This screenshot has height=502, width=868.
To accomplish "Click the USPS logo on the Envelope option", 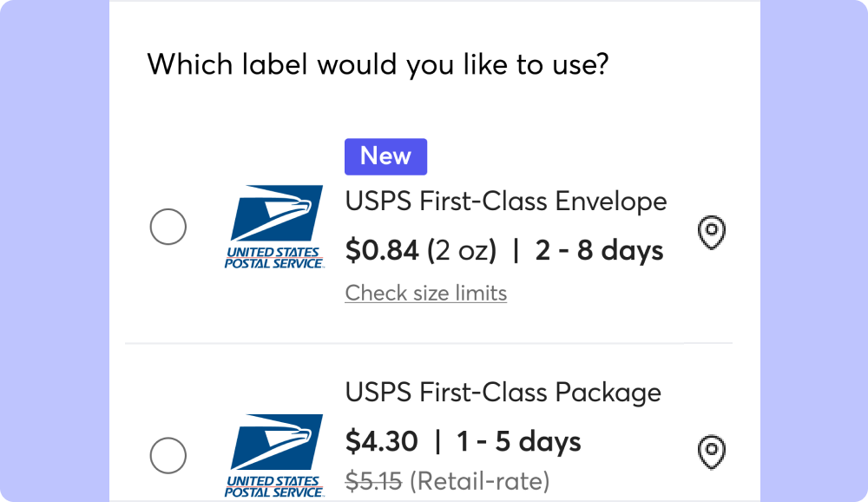I will coord(277,226).
